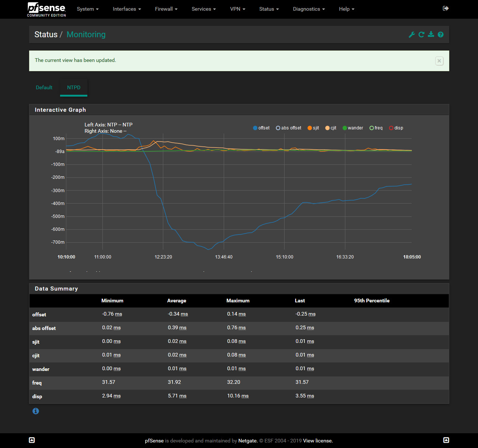The image size is (478, 448).
Task: Click the bottom-right scroll-to-top icon
Action: click(x=446, y=440)
